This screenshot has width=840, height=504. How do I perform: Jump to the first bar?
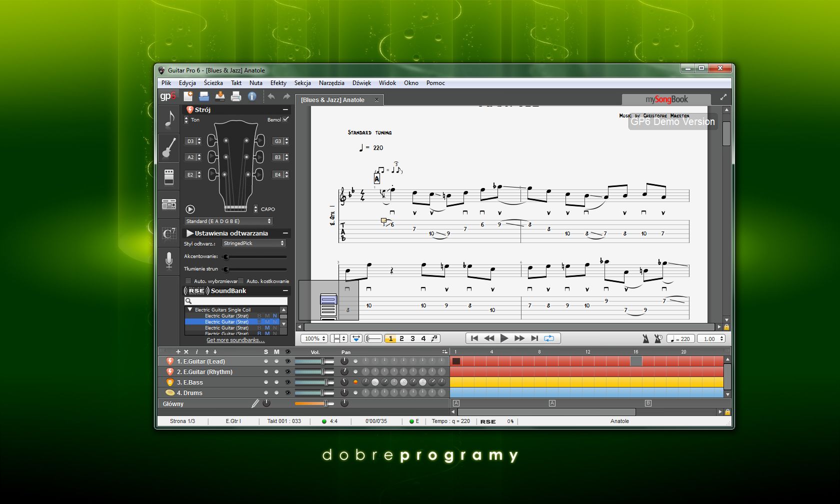[x=474, y=338]
